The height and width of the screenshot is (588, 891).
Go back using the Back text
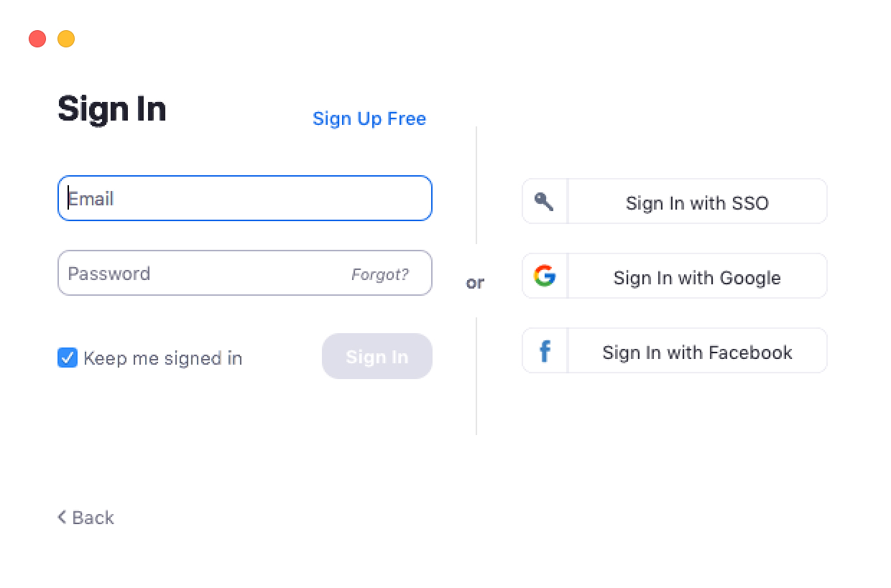(x=93, y=518)
